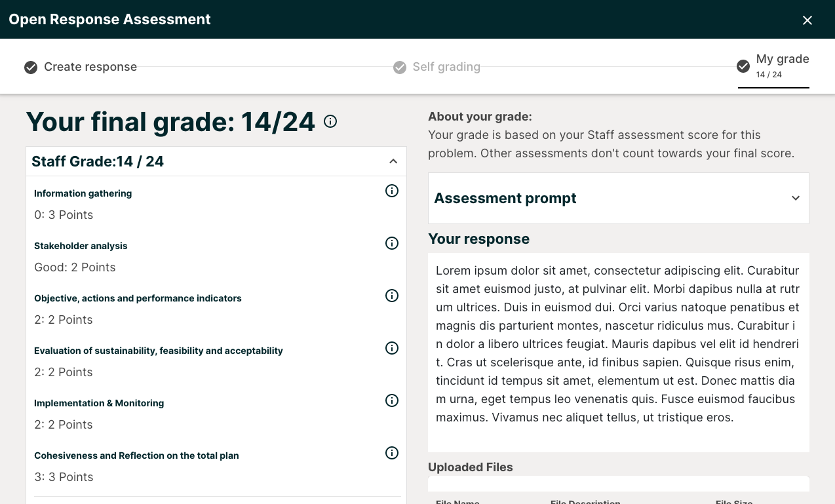This screenshot has height=504, width=835.
Task: Click the info icon beside Cohesiveness and Reflection
Action: click(391, 453)
